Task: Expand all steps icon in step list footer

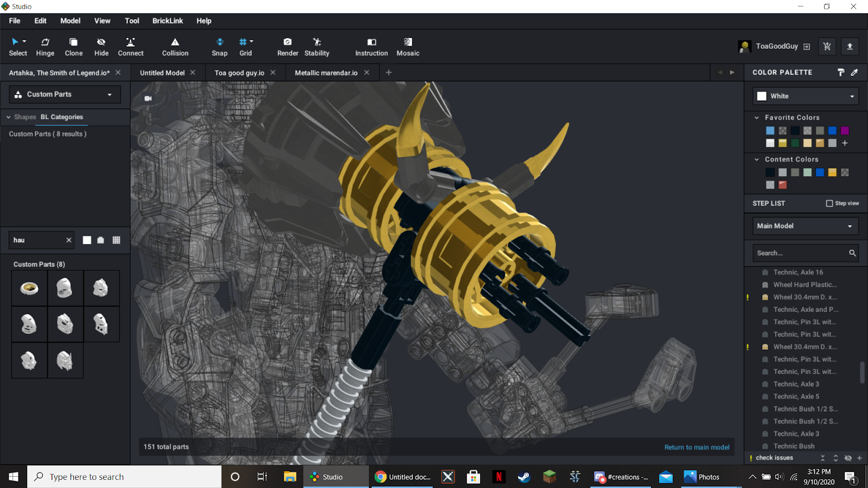Action: (x=835, y=458)
